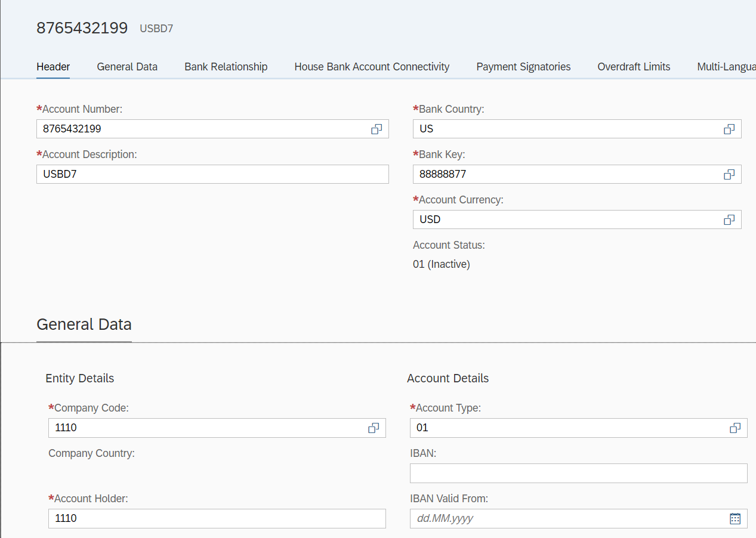Open value help for Account Number field
This screenshot has height=538, width=756.
377,129
